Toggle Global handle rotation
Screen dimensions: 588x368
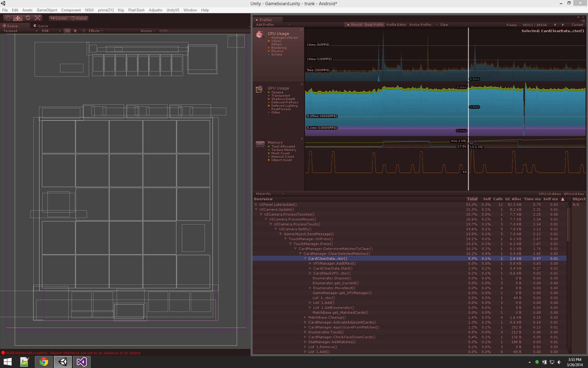pos(79,18)
